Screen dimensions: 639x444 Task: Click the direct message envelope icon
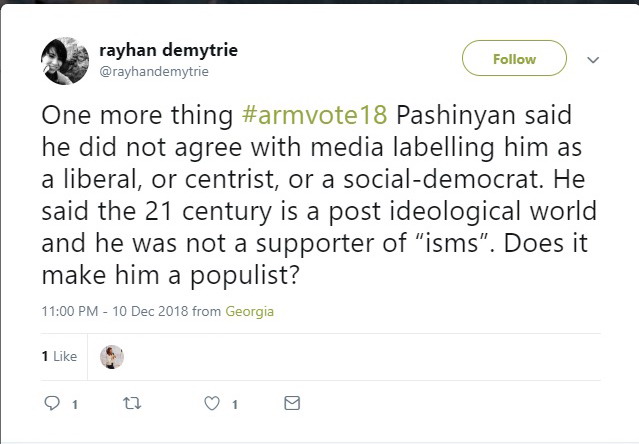pos(292,404)
